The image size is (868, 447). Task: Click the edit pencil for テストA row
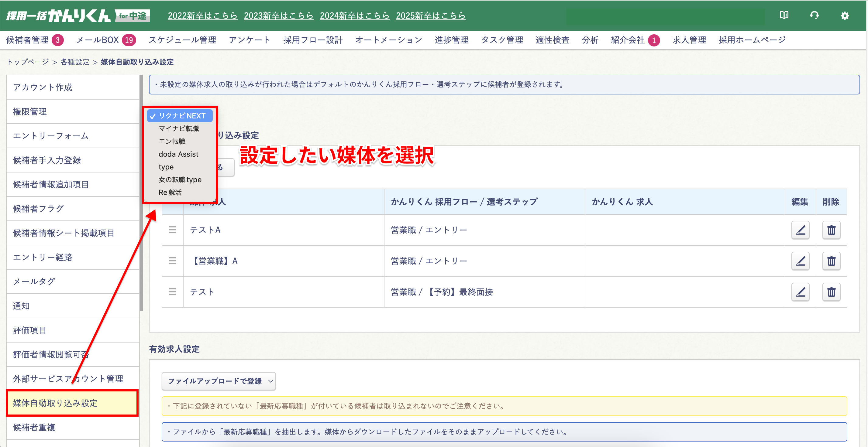(800, 230)
